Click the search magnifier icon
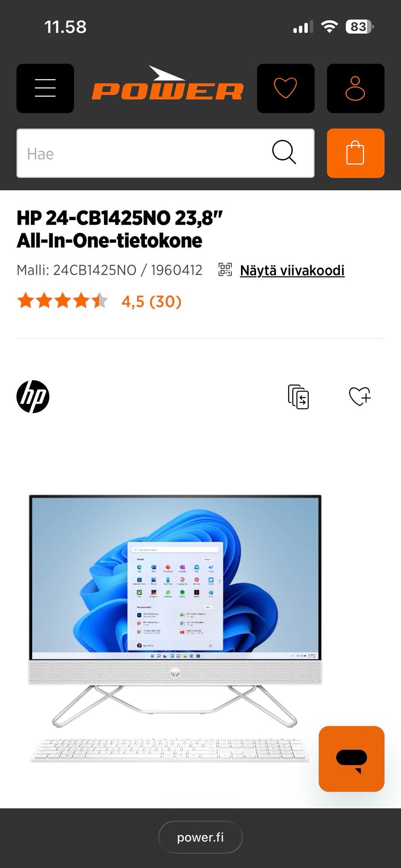This screenshot has height=868, width=401. click(x=284, y=152)
